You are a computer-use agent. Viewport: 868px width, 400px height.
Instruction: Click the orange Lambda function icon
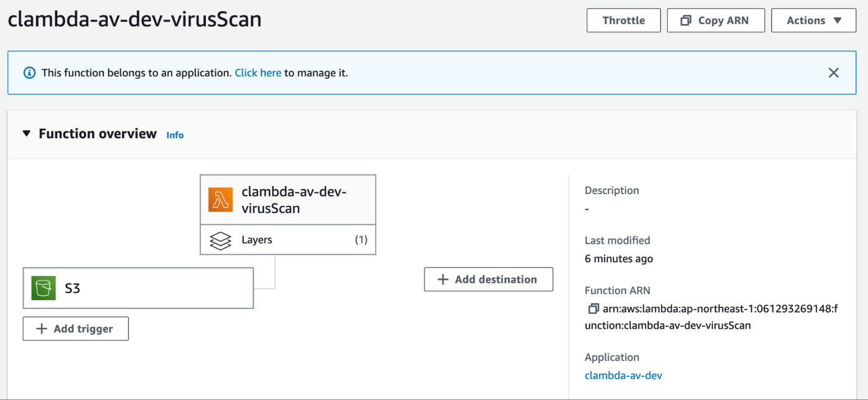221,200
